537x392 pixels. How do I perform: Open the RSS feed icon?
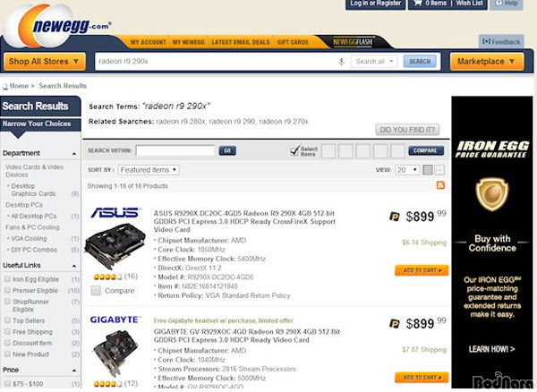440,185
